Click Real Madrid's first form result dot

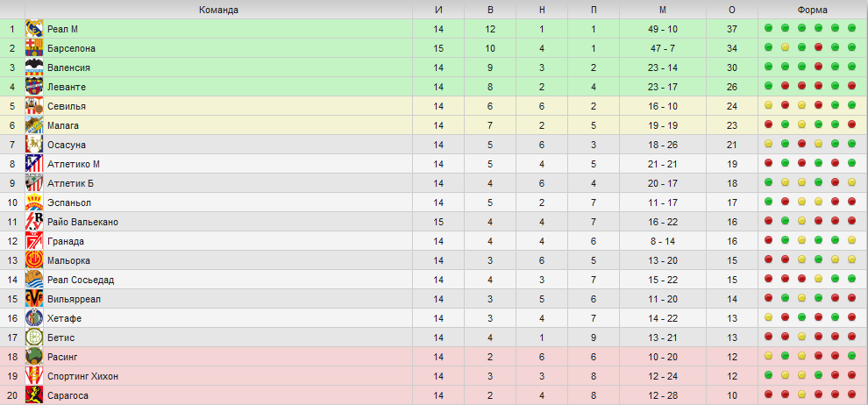(768, 28)
